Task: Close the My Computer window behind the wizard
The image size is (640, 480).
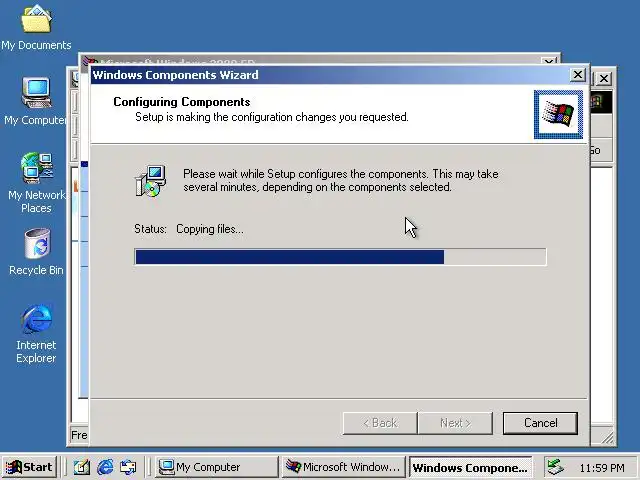Action: coord(604,78)
